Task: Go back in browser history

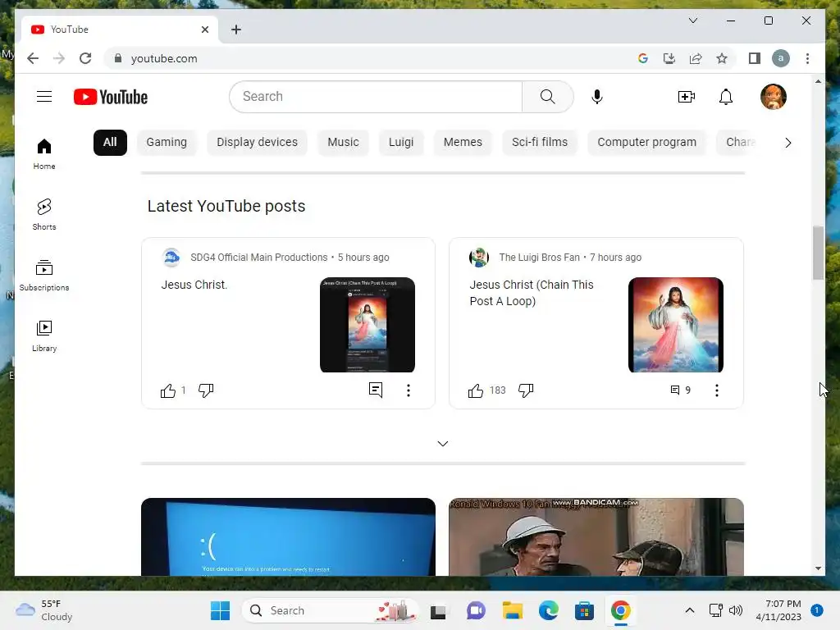Action: pyautogui.click(x=33, y=58)
